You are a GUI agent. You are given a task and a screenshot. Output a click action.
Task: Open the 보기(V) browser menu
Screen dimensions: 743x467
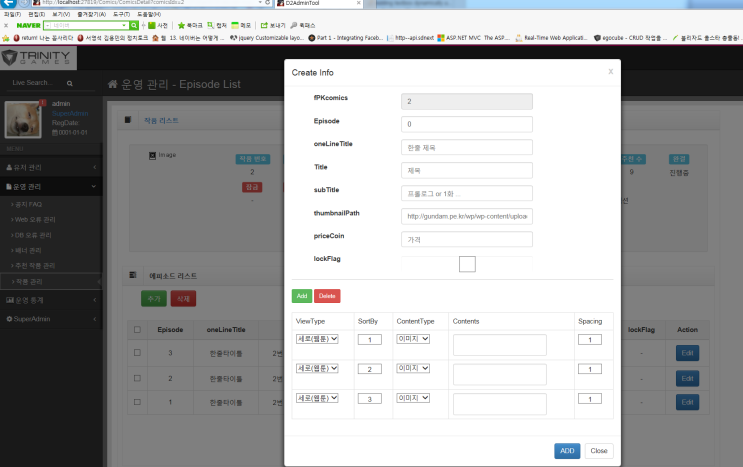[61, 14]
